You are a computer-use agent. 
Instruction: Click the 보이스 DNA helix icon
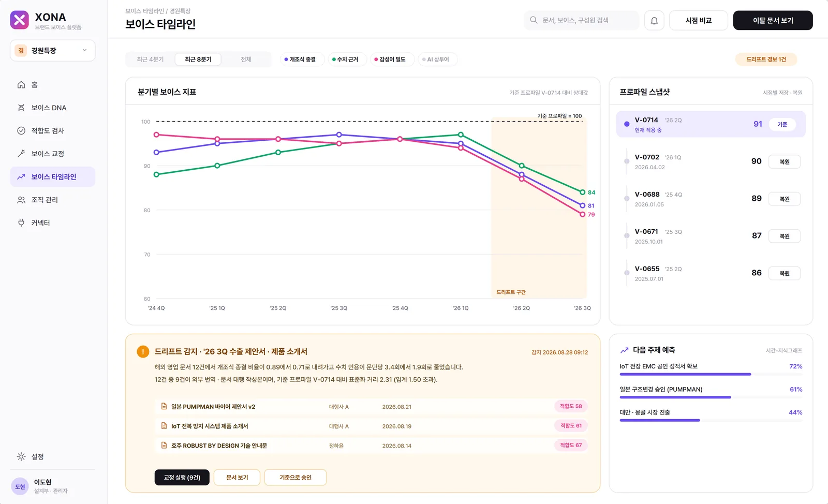[21, 108]
